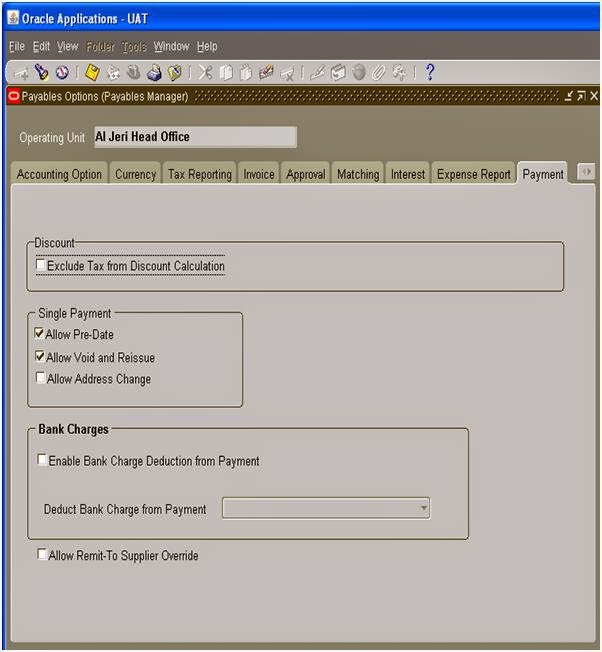Viewport: 602px width, 652px height.
Task: Open the Tools menu
Action: click(x=134, y=47)
